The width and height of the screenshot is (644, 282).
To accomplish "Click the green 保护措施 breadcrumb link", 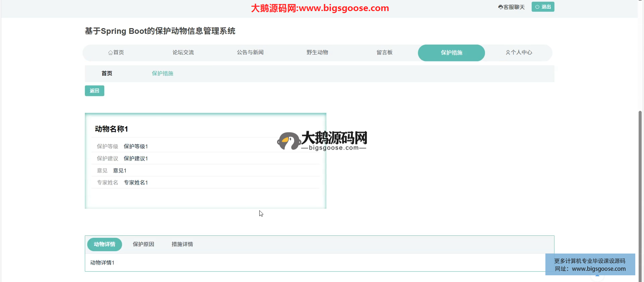I will coord(162,73).
